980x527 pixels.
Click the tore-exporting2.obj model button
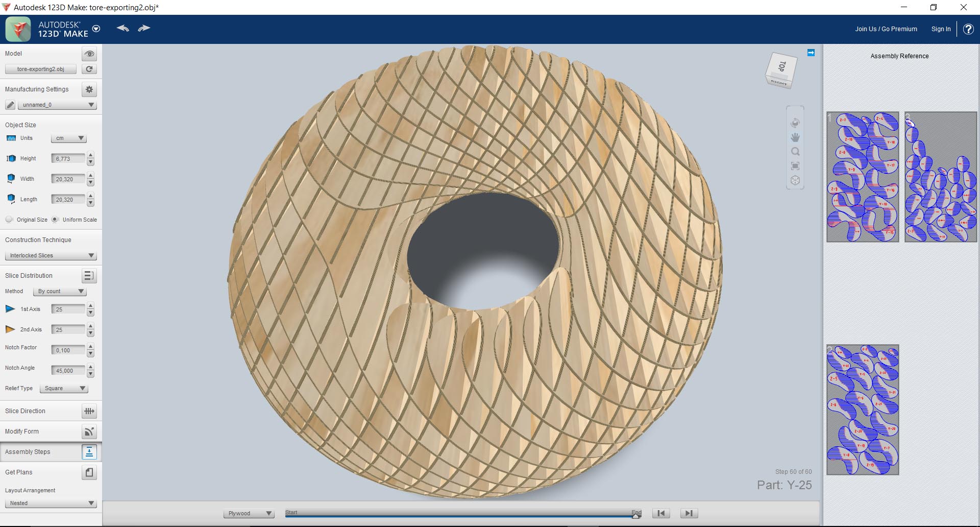pos(41,69)
